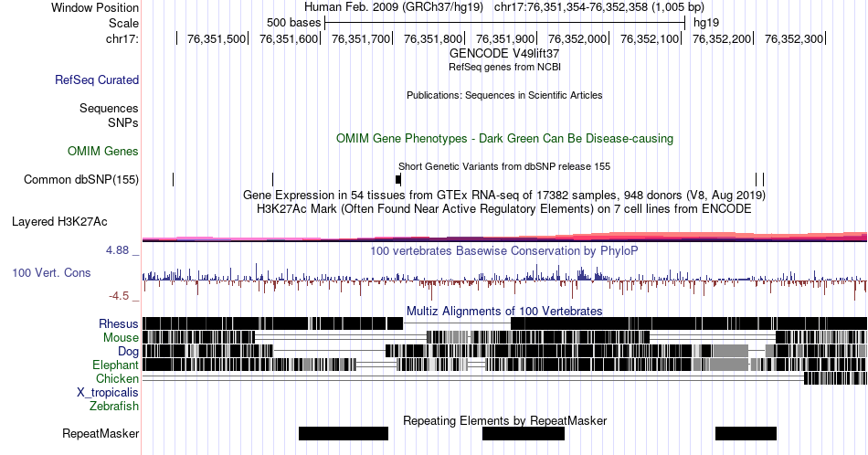The height and width of the screenshot is (455, 868).
Task: Click the hg19 label beside scale bar
Action: [706, 23]
